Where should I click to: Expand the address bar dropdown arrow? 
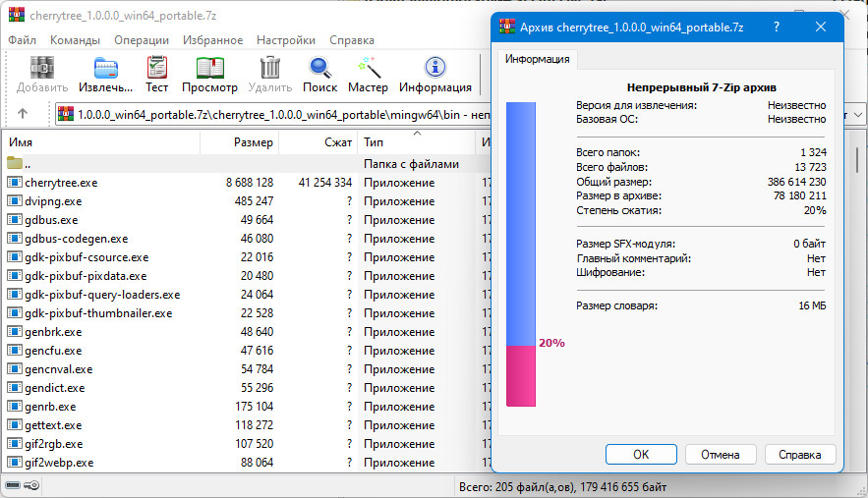tap(858, 115)
